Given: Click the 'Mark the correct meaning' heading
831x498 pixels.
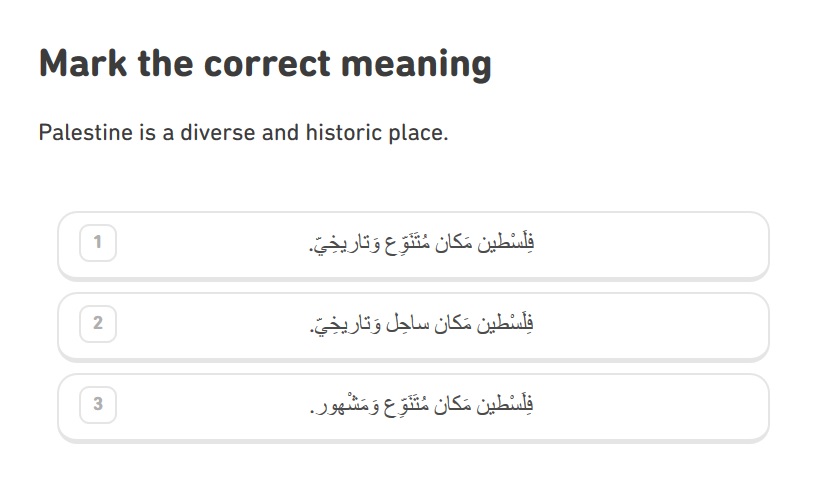Looking at the screenshot, I should (265, 64).
